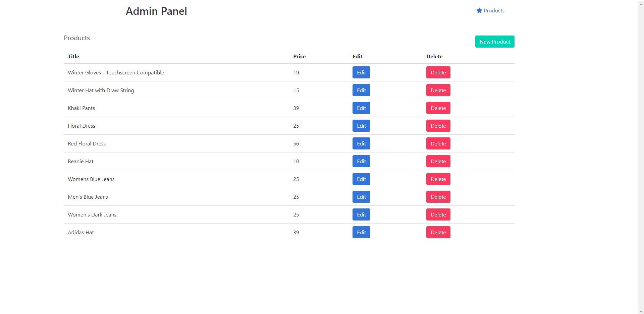Open the Products navigation link
The height and width of the screenshot is (314, 644).
click(x=494, y=10)
